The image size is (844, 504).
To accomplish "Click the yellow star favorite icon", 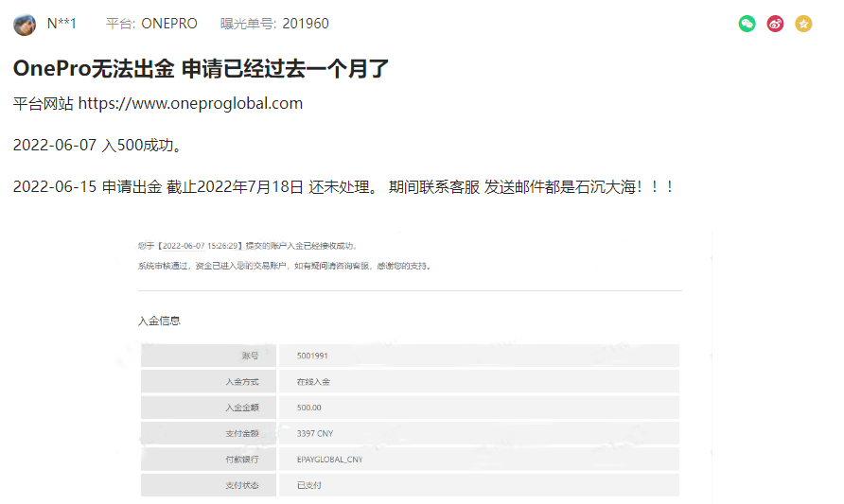I will point(803,24).
